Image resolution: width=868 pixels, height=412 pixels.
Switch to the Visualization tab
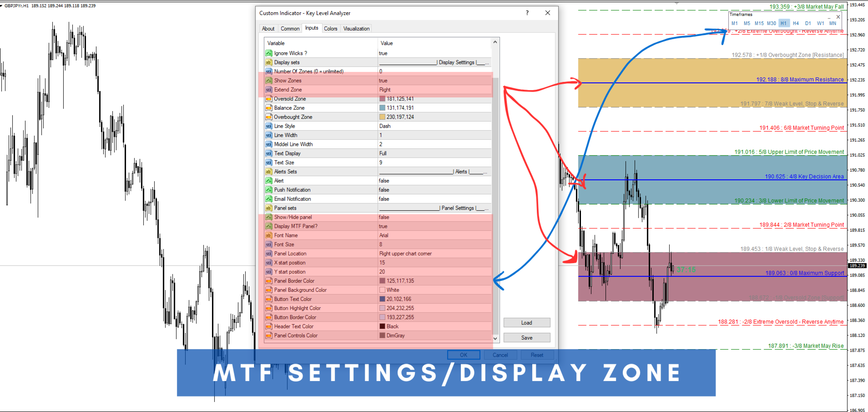(x=356, y=29)
